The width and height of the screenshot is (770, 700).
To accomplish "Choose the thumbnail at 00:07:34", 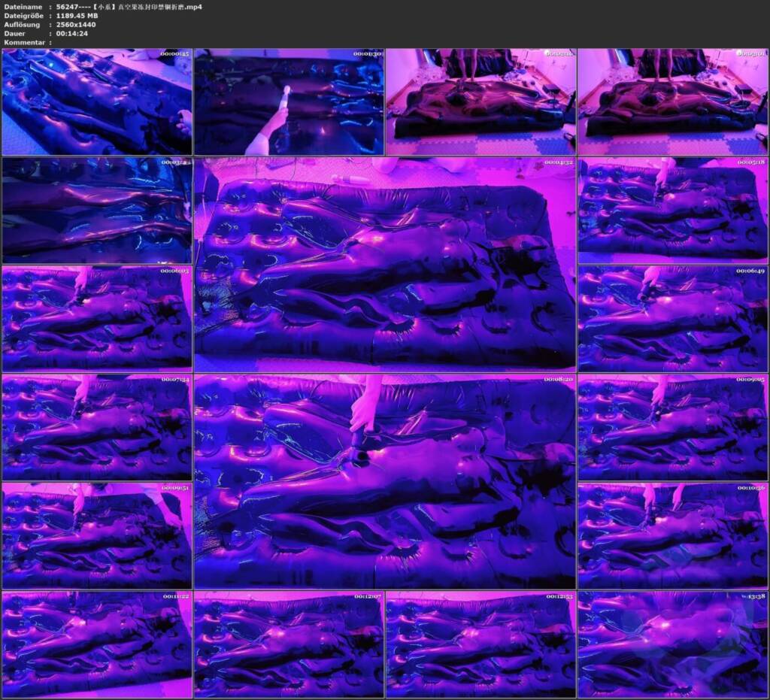I will coord(97,428).
